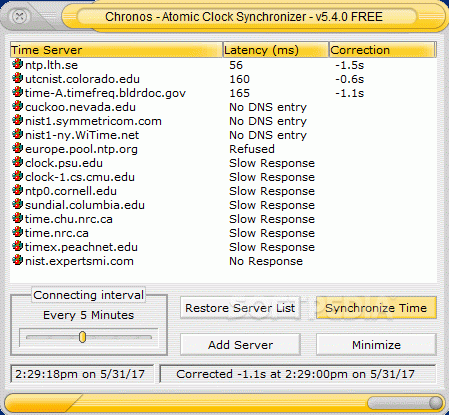Click the icon beside nist.expertsmi.com
Screen dimensions: 449x415
[17, 260]
